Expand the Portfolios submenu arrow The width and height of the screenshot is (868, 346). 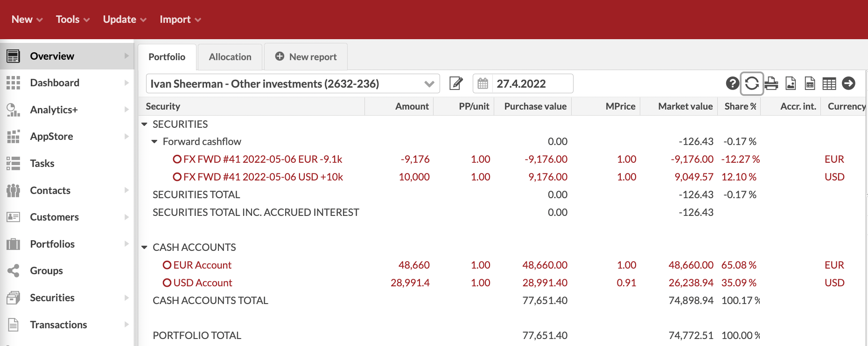[126, 244]
